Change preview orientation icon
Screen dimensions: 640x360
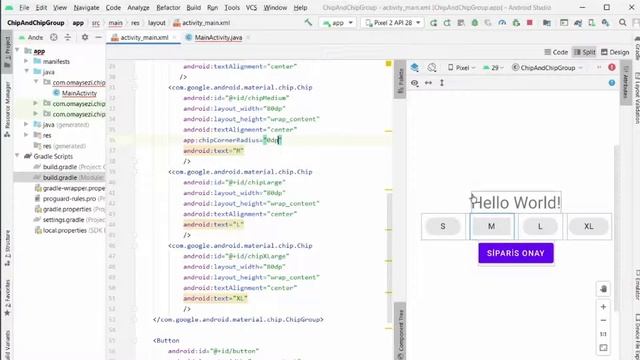(x=432, y=67)
